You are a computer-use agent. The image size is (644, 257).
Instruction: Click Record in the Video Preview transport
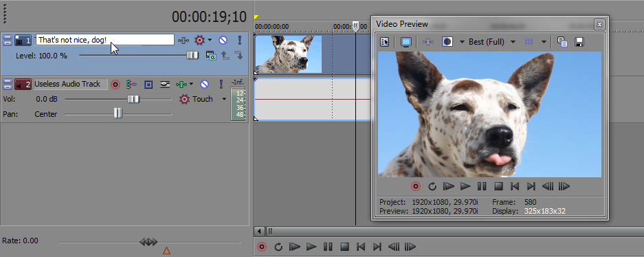point(416,186)
